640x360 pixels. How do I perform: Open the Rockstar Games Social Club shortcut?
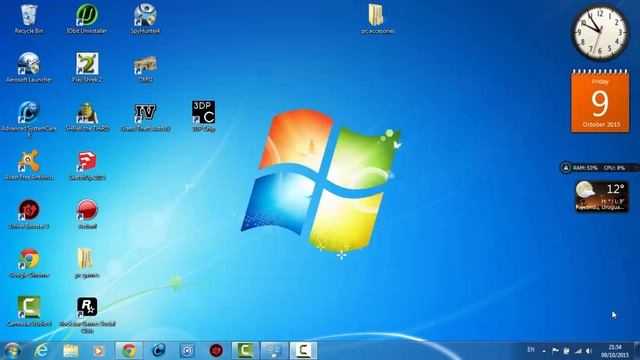[87, 315]
